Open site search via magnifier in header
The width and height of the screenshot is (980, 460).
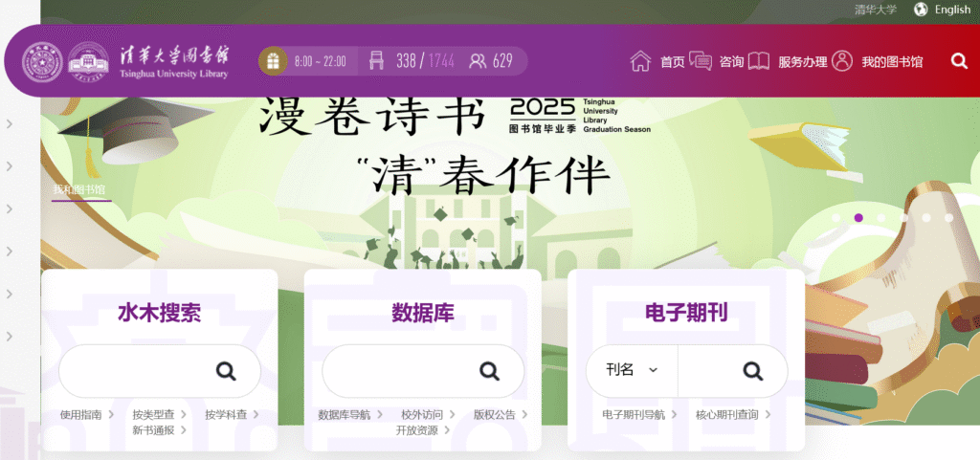(x=959, y=61)
